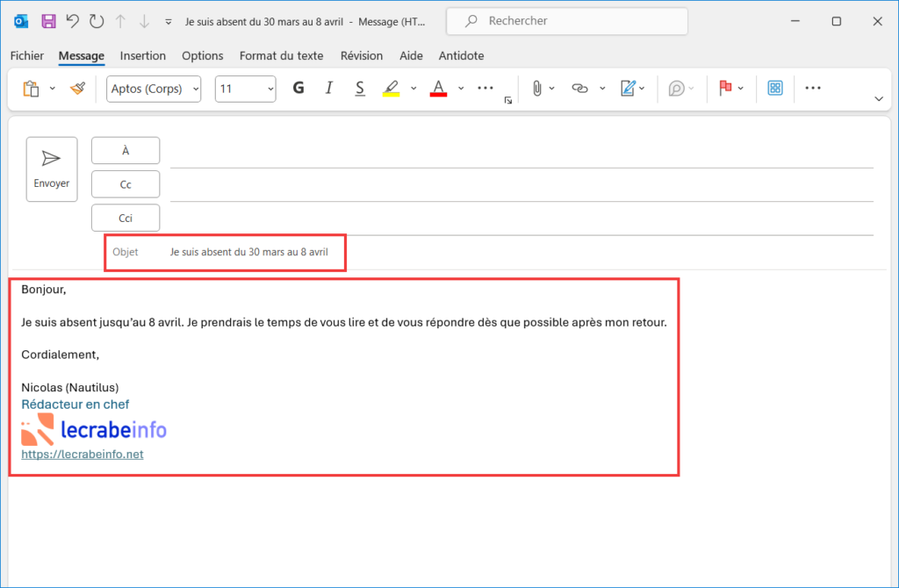Select the Format Painter brush icon

(77, 88)
